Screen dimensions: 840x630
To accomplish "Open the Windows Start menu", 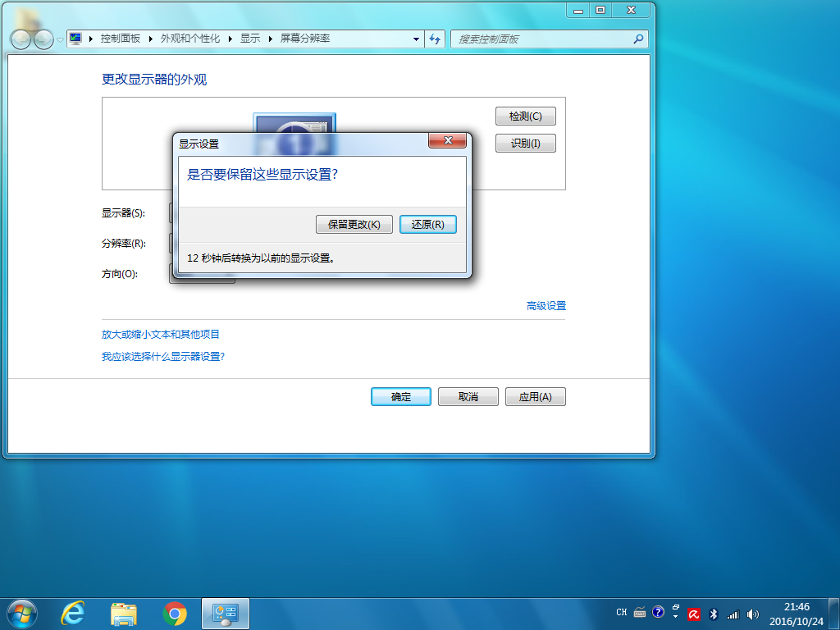I will [x=22, y=614].
